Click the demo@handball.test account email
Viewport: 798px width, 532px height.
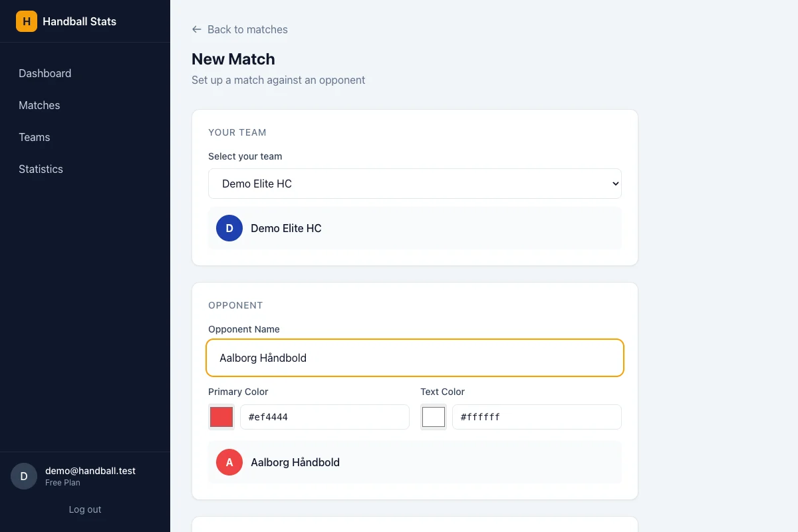90,471
